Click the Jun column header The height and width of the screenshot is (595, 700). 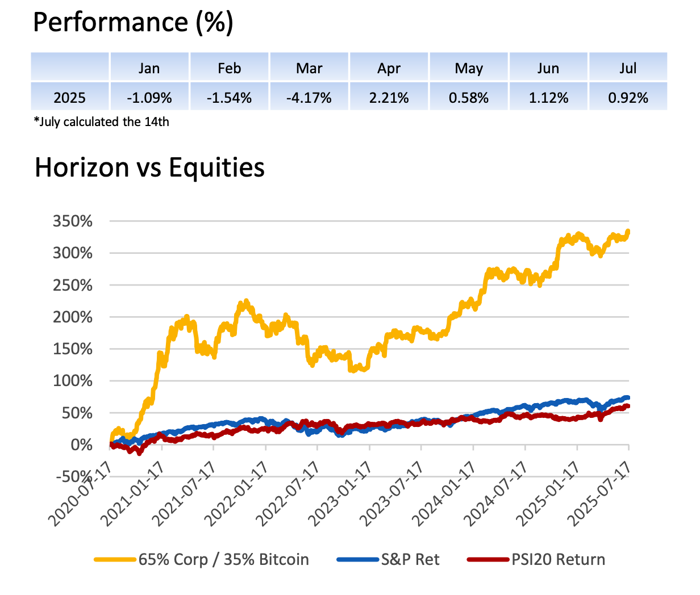pos(548,68)
